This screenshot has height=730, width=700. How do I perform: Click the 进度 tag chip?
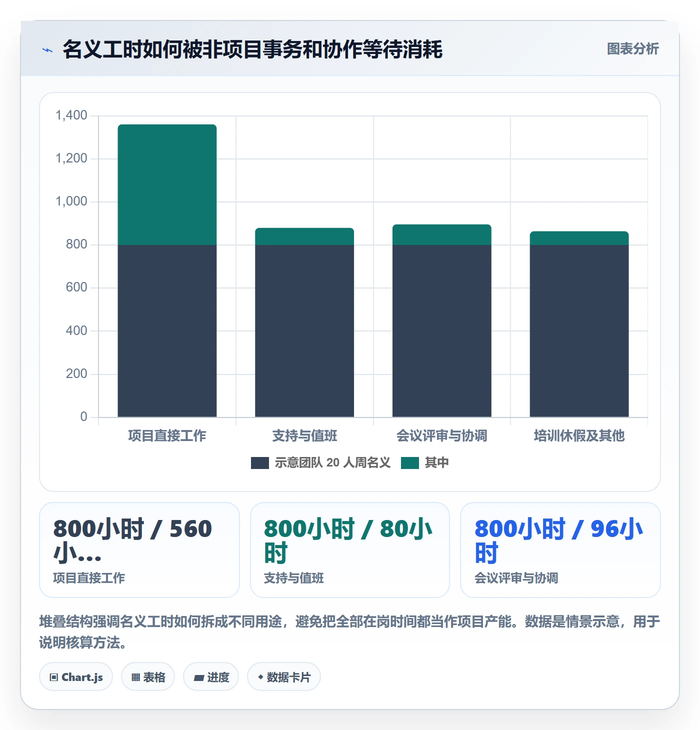point(211,677)
